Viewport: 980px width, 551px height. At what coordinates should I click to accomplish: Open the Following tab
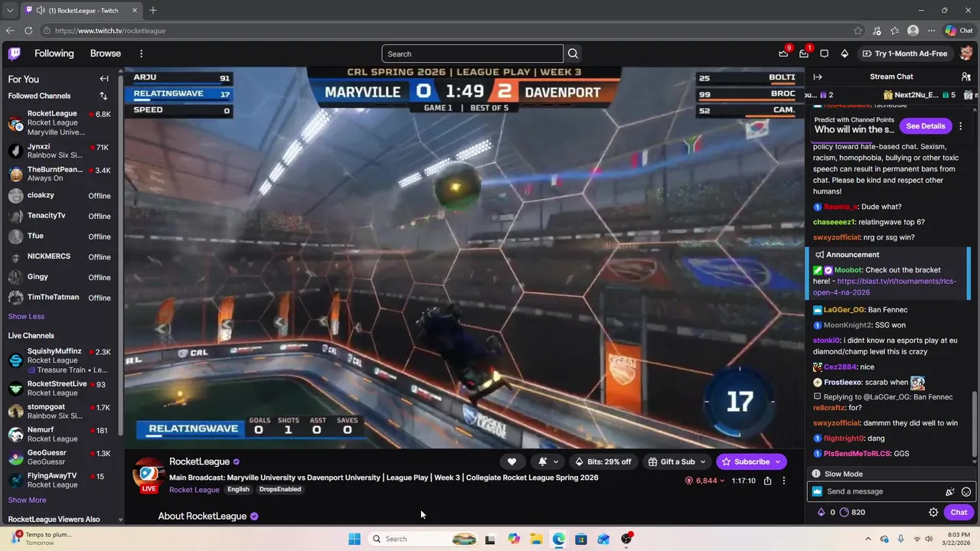point(54,54)
